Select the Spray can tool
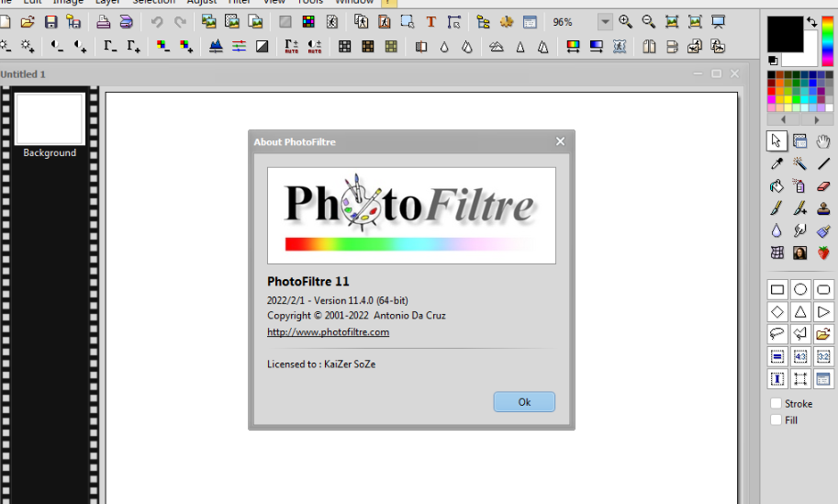 (799, 186)
